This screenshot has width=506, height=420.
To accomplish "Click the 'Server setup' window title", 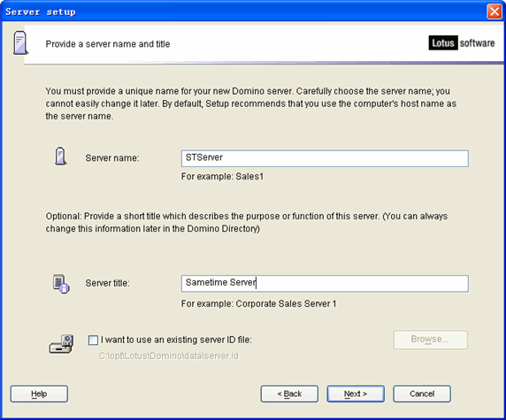I will point(41,11).
